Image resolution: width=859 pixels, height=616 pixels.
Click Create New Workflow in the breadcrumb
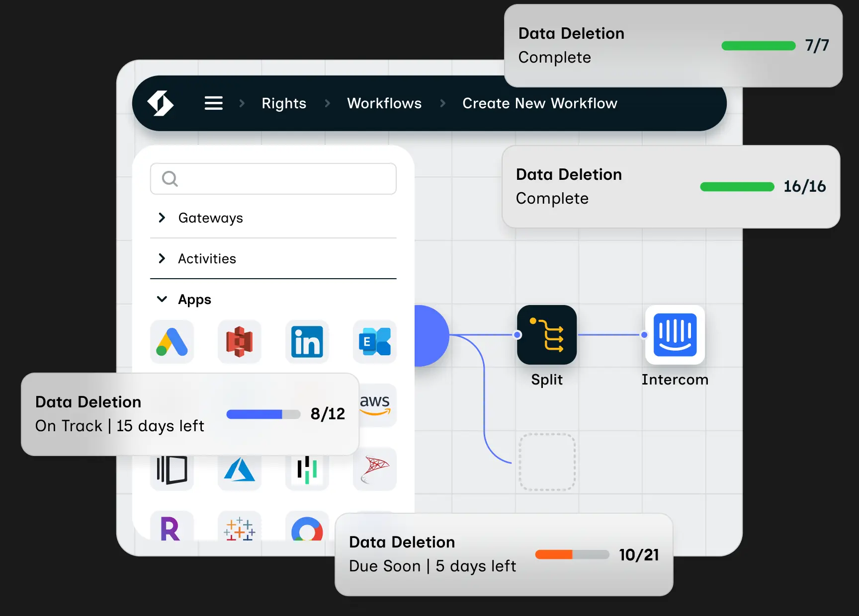(540, 103)
